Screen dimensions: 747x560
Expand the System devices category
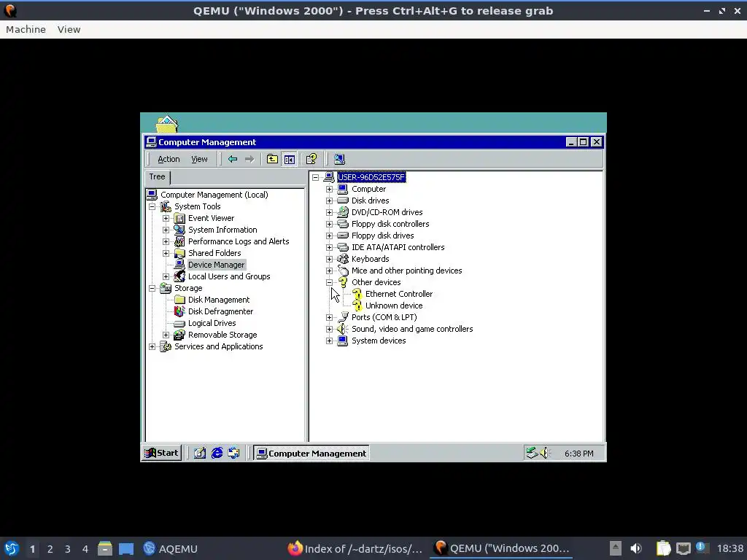coord(329,341)
